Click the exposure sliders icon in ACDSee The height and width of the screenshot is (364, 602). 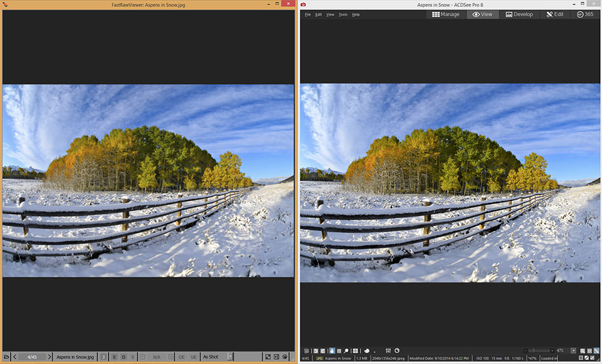[x=388, y=351]
